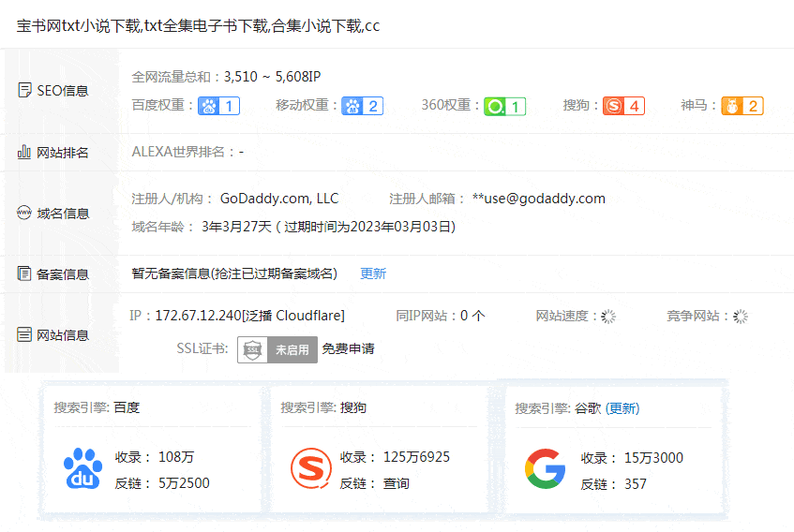Click the Shenma weight badge icon

[742, 106]
